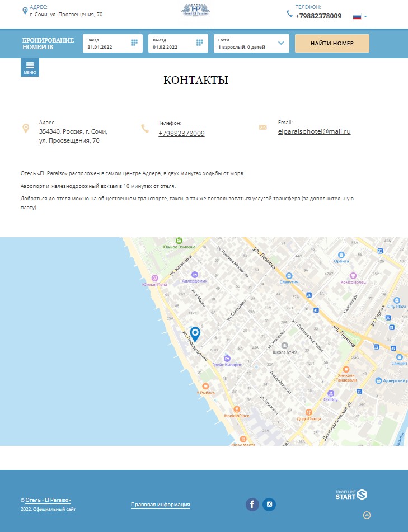Click the Hotel El Paraiso logo
Image resolution: width=408 pixels, height=532 pixels.
[x=195, y=10]
